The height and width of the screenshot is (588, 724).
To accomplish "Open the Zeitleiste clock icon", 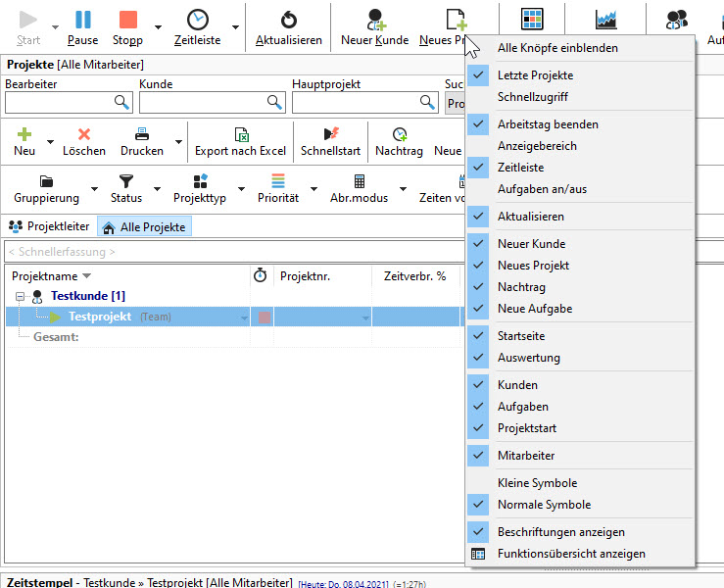I will (198, 20).
